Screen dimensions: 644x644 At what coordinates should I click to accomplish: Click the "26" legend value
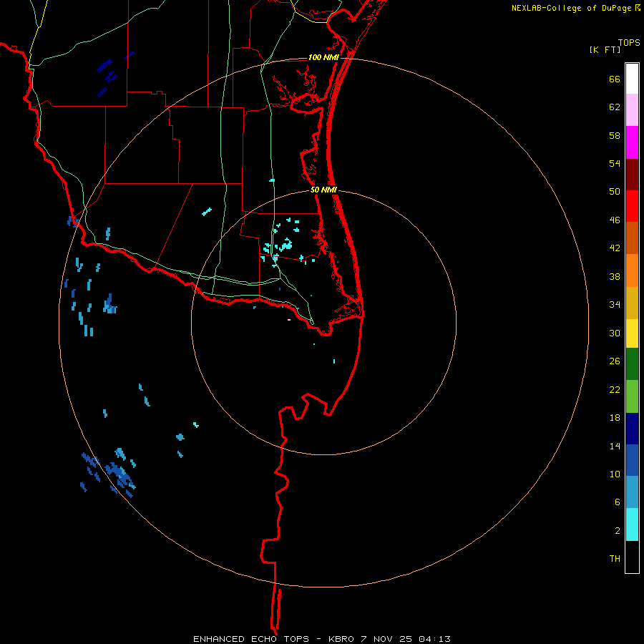pyautogui.click(x=615, y=361)
